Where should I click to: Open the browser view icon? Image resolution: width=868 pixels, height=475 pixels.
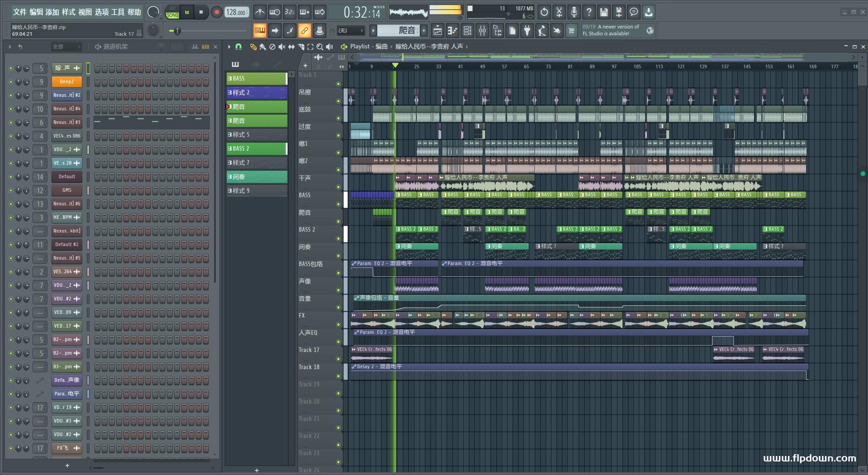point(497,30)
